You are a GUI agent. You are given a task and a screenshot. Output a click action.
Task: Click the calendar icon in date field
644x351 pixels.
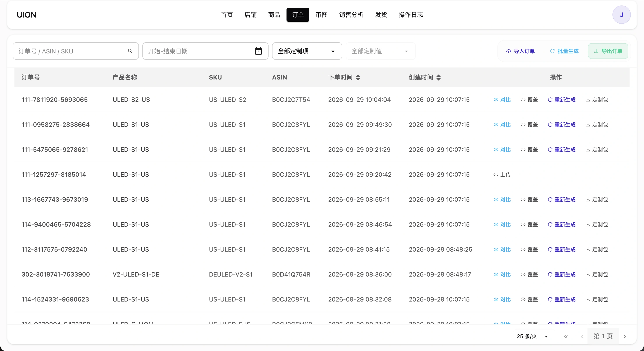[x=258, y=51]
